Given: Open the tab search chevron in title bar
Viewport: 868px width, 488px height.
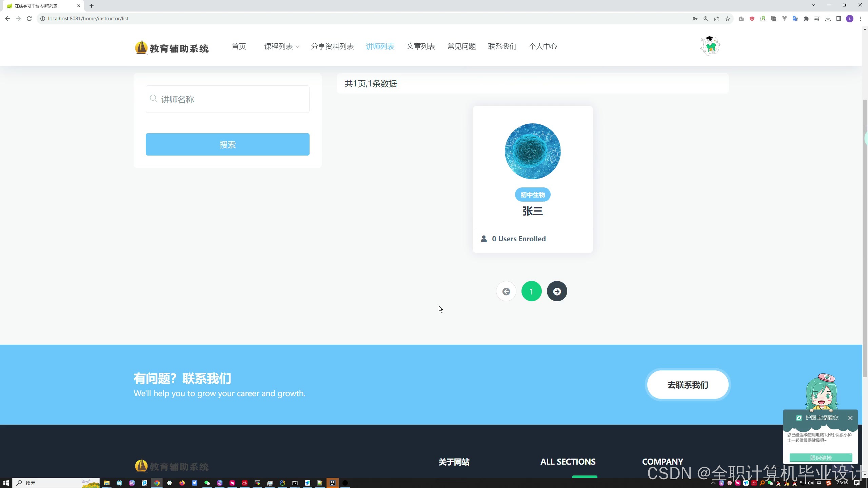Looking at the screenshot, I should point(813,5).
